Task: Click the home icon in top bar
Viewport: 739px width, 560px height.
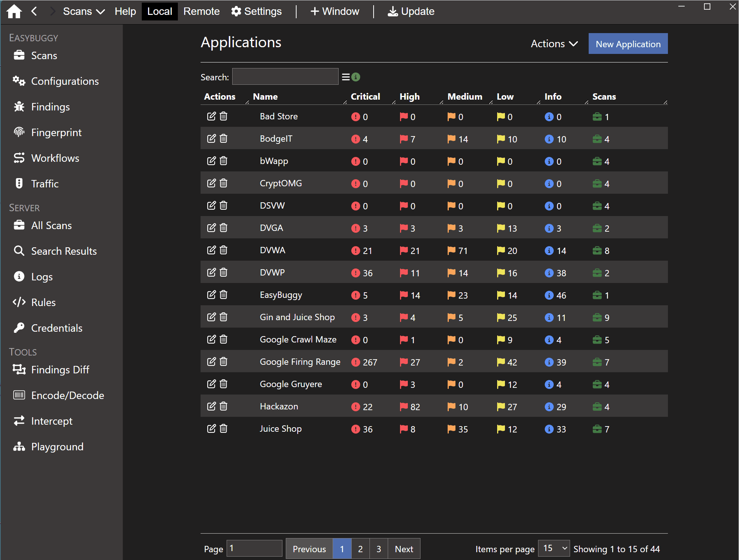Action: [14, 11]
